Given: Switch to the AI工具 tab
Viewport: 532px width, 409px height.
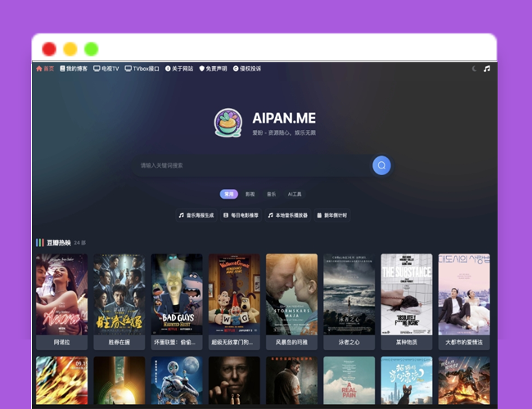Looking at the screenshot, I should tap(295, 194).
